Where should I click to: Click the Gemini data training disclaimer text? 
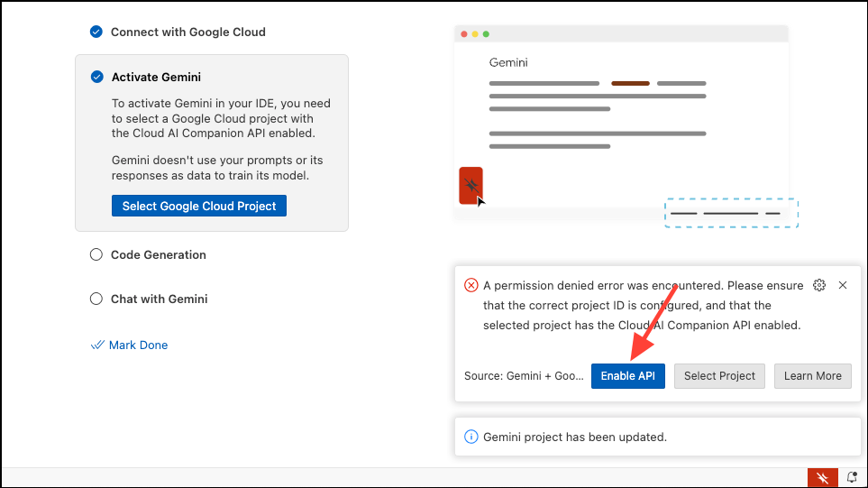point(217,168)
